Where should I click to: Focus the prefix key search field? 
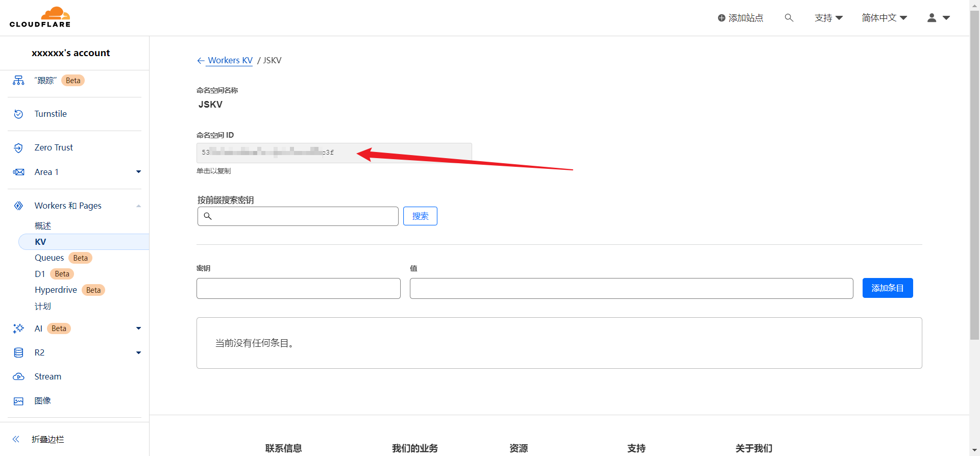pos(298,216)
